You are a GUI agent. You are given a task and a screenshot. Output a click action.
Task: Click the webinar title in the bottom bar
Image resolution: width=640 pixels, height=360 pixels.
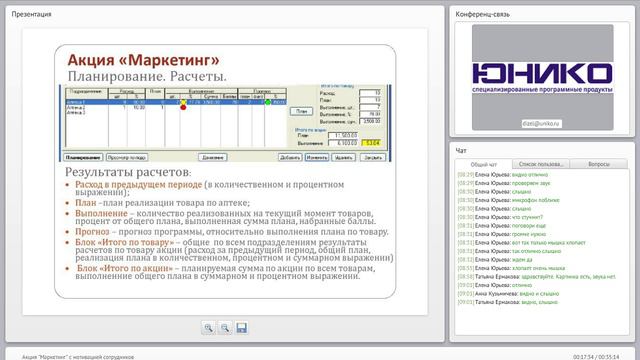78,357
